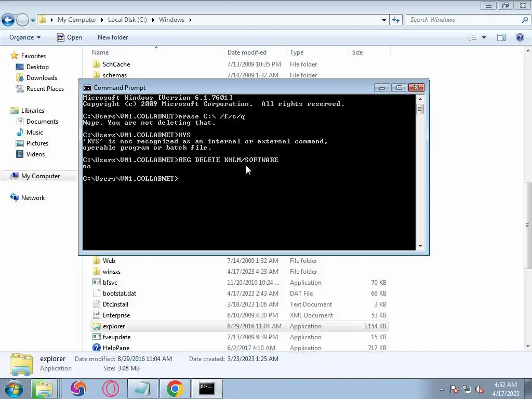Open recent pages dropdown arrow beside Forward
Screen dimensions: 532x399
coord(33,20)
